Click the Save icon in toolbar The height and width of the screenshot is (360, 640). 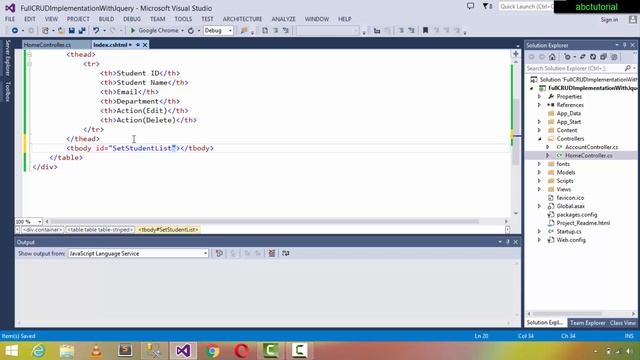coord(72,31)
